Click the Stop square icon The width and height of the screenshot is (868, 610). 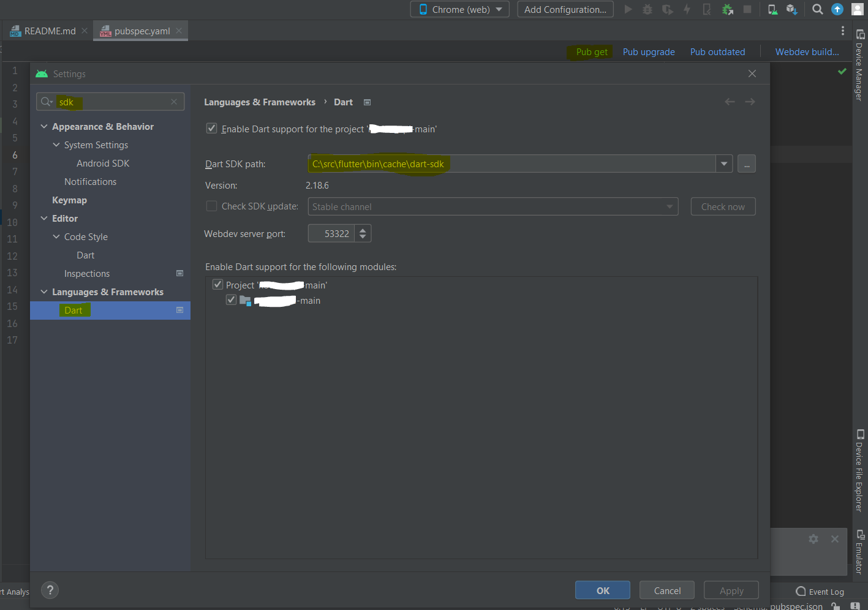[x=747, y=9]
